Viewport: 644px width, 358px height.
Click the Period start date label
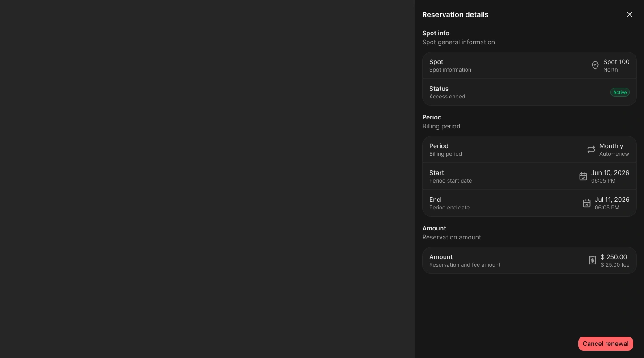(x=450, y=181)
